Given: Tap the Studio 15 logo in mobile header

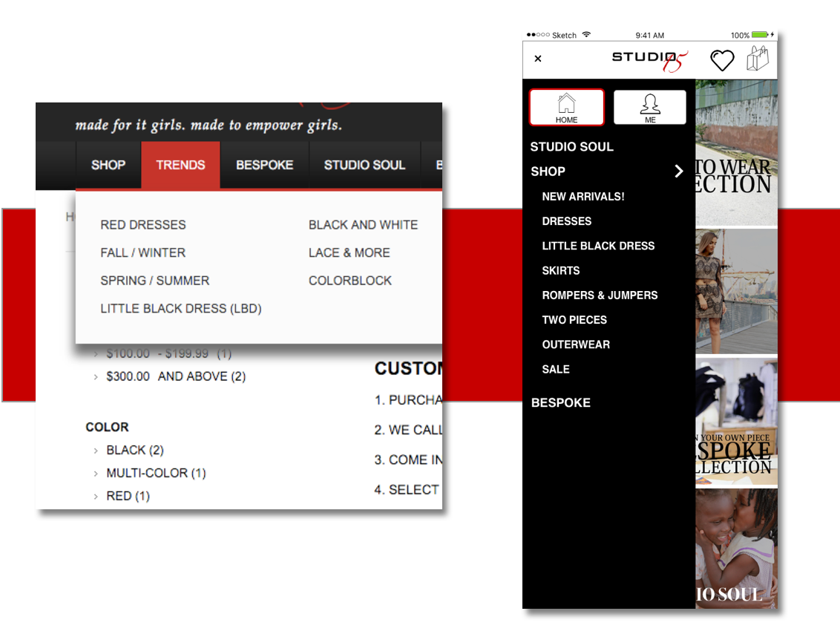Looking at the screenshot, I should (x=650, y=60).
